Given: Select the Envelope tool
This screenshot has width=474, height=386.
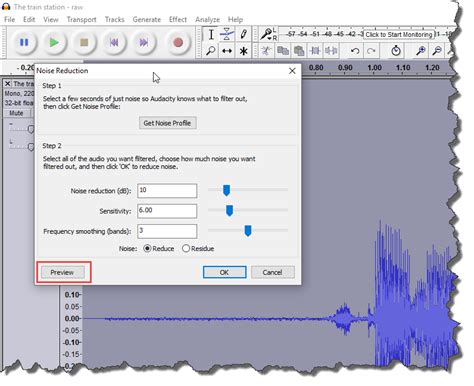Looking at the screenshot, I should pos(227,34).
